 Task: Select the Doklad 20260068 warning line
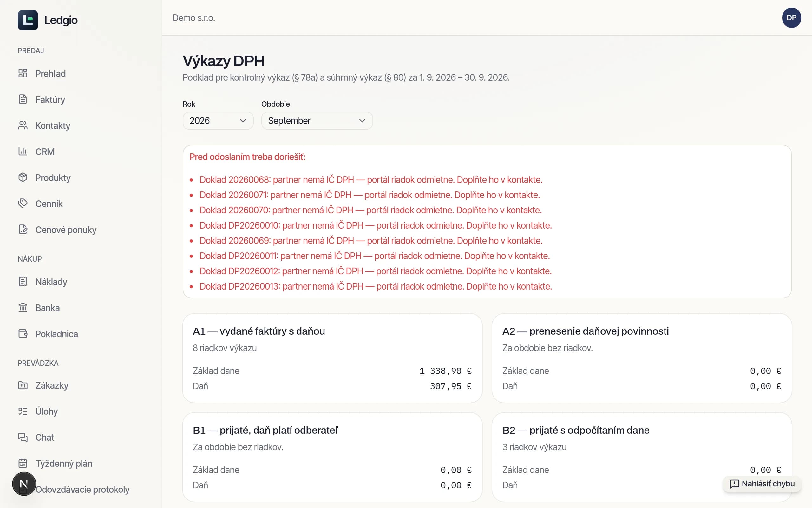tap(371, 180)
